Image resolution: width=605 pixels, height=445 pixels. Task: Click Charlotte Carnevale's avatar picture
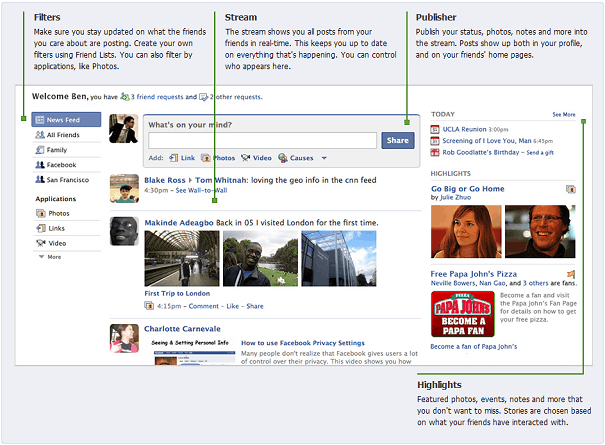point(124,338)
